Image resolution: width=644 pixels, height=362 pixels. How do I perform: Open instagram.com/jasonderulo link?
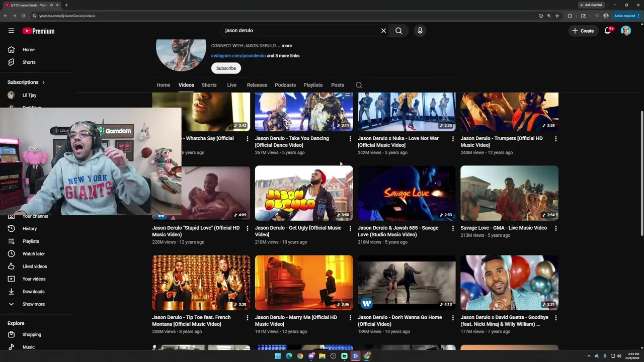(238, 56)
